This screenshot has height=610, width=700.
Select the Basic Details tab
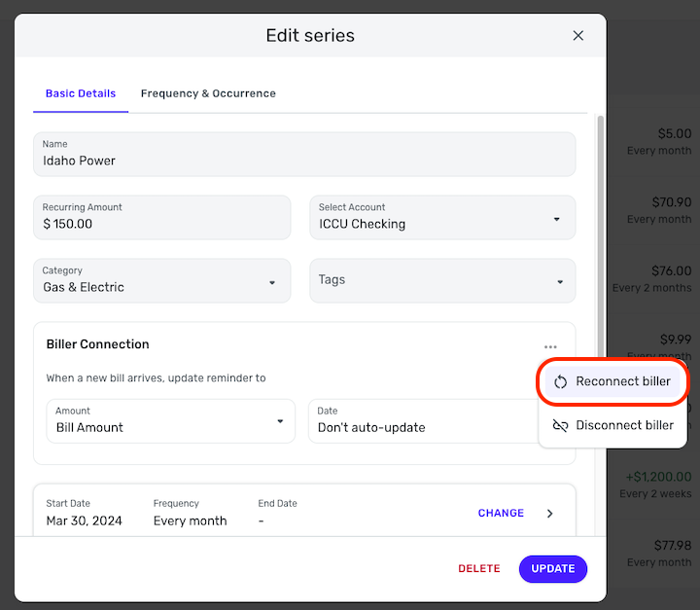[x=81, y=93]
